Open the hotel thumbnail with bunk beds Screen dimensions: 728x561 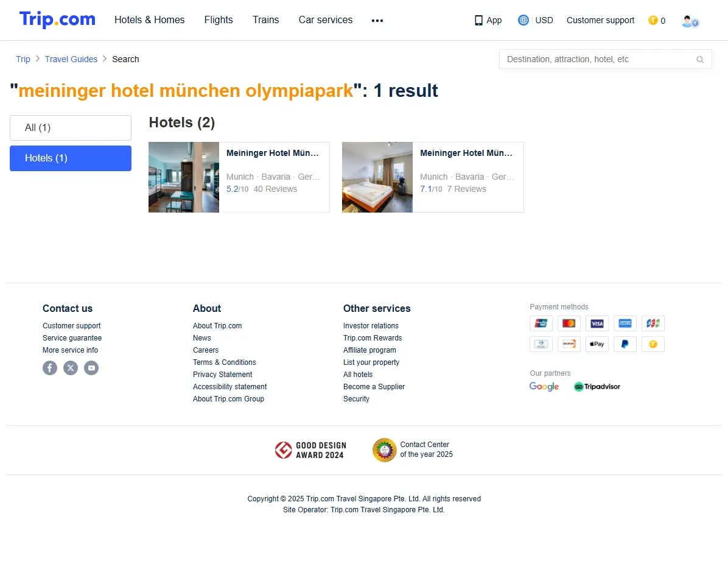(184, 177)
